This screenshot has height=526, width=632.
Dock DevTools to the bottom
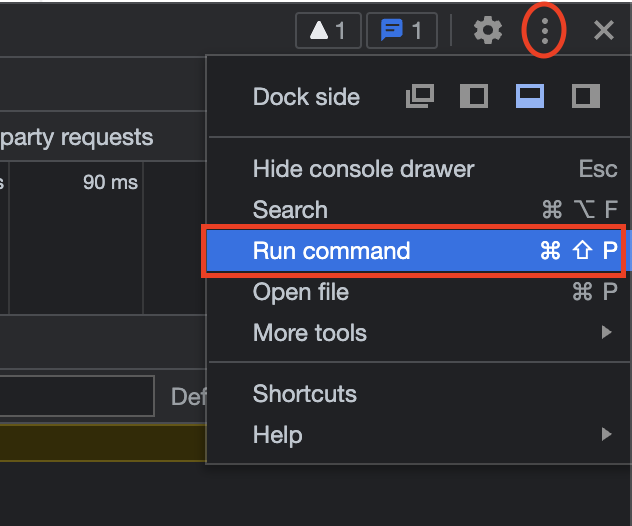530,97
